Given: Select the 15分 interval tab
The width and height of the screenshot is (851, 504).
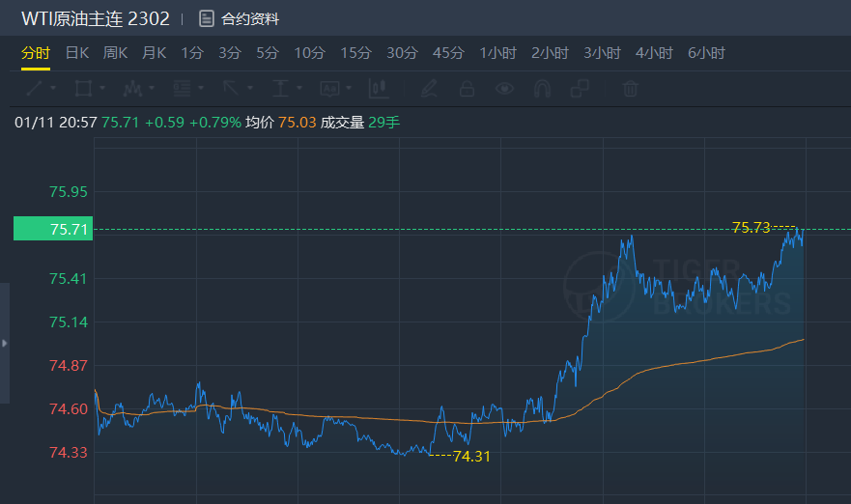Looking at the screenshot, I should tap(356, 53).
